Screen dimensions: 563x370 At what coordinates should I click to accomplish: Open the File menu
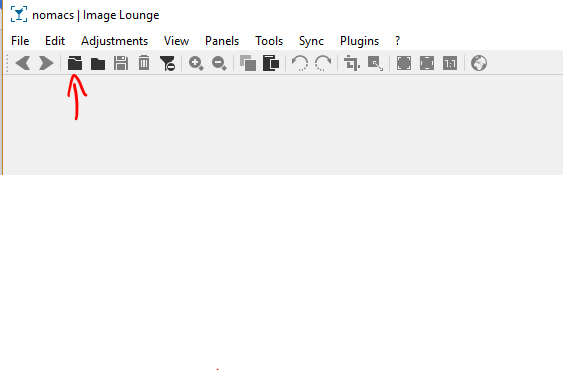tap(20, 41)
